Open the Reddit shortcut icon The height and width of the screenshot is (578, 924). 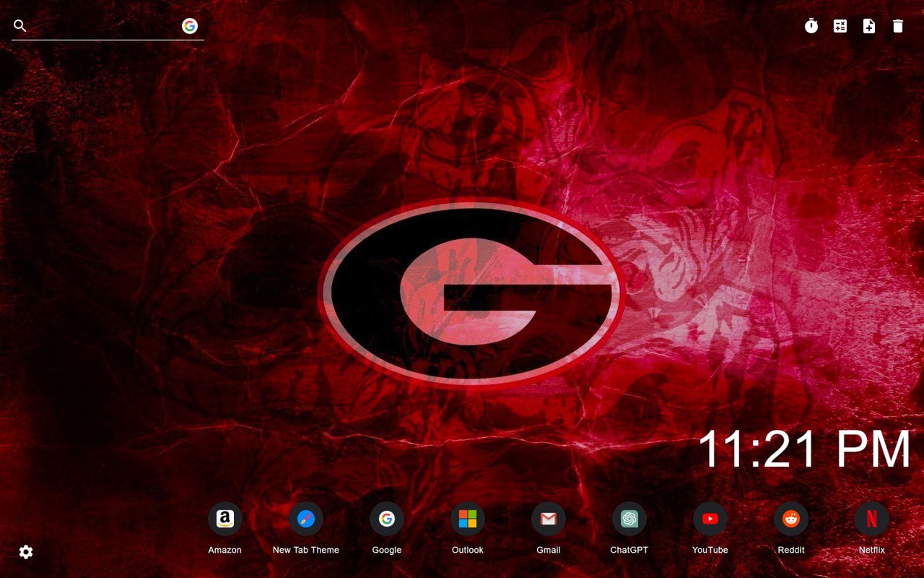click(791, 519)
